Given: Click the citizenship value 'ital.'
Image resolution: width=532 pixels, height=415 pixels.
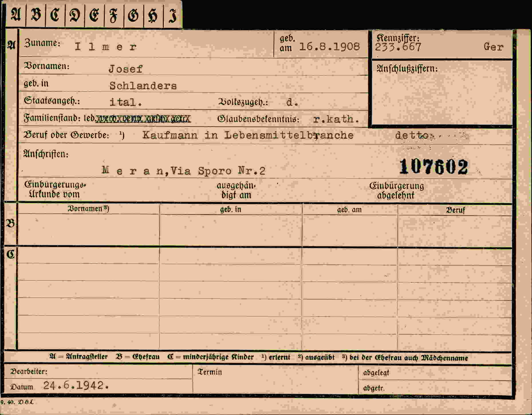Looking at the screenshot, I should click(126, 102).
